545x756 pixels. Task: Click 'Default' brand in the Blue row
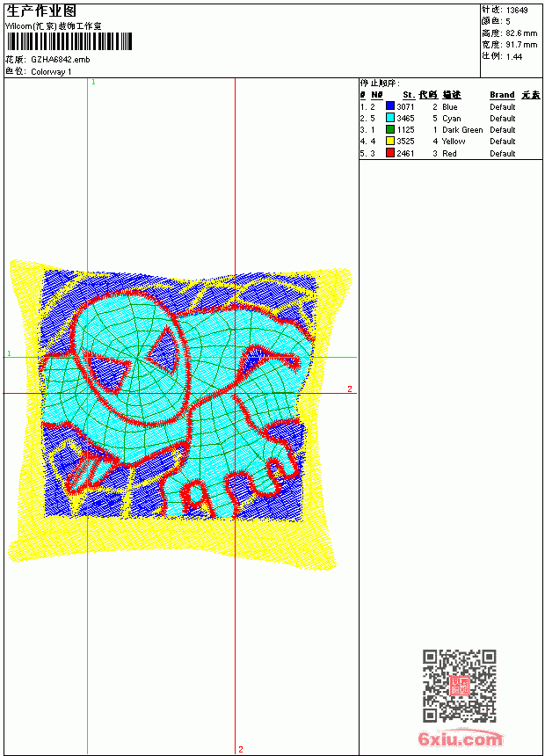point(502,107)
